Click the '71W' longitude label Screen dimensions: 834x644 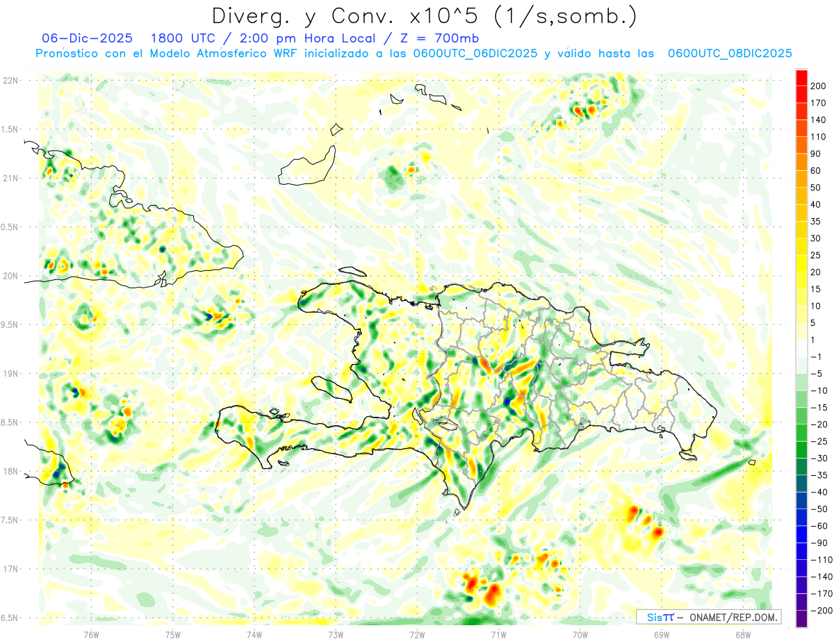[498, 634]
